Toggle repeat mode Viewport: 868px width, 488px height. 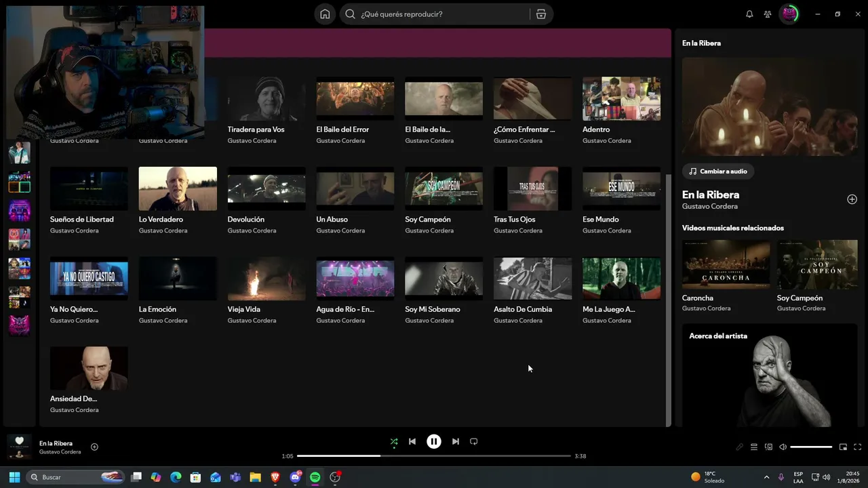coord(474,442)
